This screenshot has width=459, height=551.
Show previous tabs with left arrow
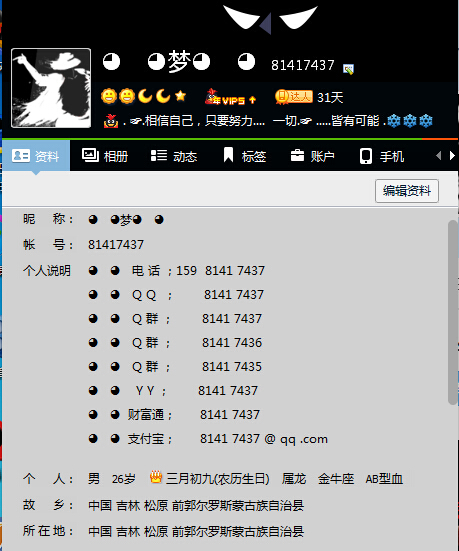pos(438,156)
